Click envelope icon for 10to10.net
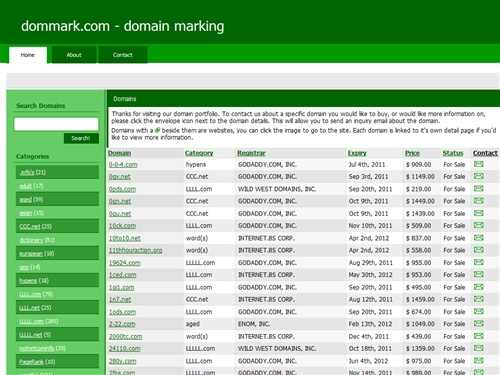 479,238
